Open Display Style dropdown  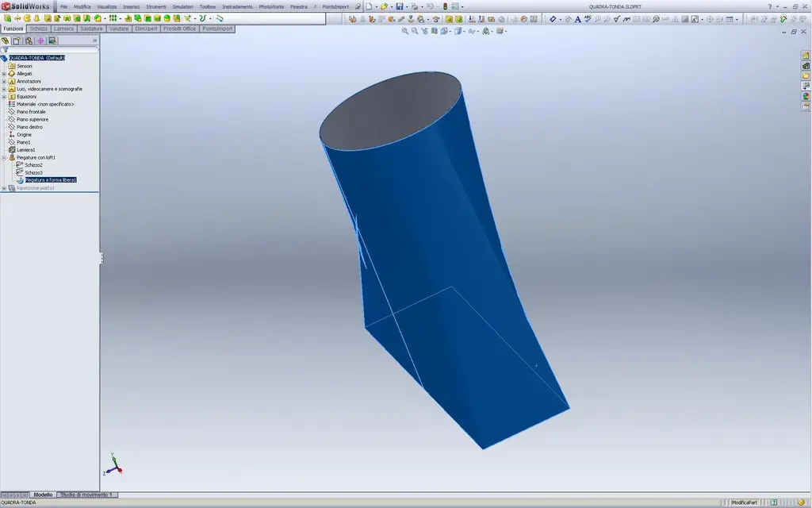464,31
